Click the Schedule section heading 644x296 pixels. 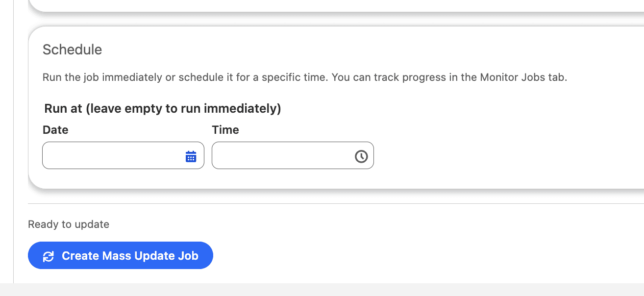[x=72, y=49]
